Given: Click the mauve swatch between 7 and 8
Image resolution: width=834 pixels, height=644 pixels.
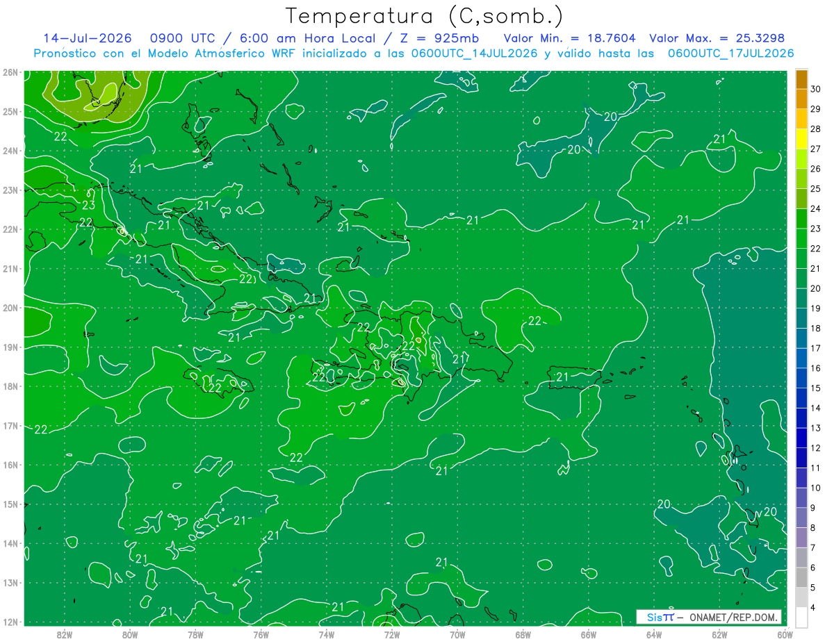Looking at the screenshot, I should coord(801,538).
